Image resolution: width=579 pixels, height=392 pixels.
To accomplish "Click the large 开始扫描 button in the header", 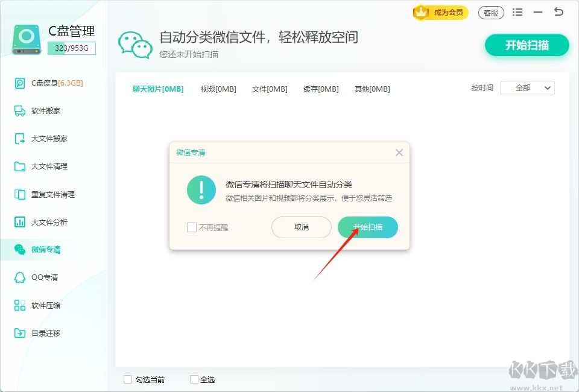I will 527,45.
